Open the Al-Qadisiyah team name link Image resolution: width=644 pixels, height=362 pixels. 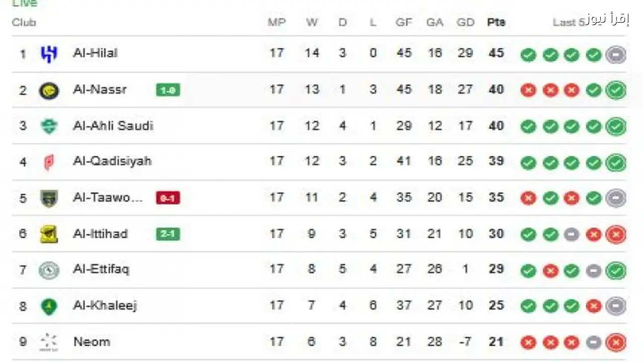(112, 161)
